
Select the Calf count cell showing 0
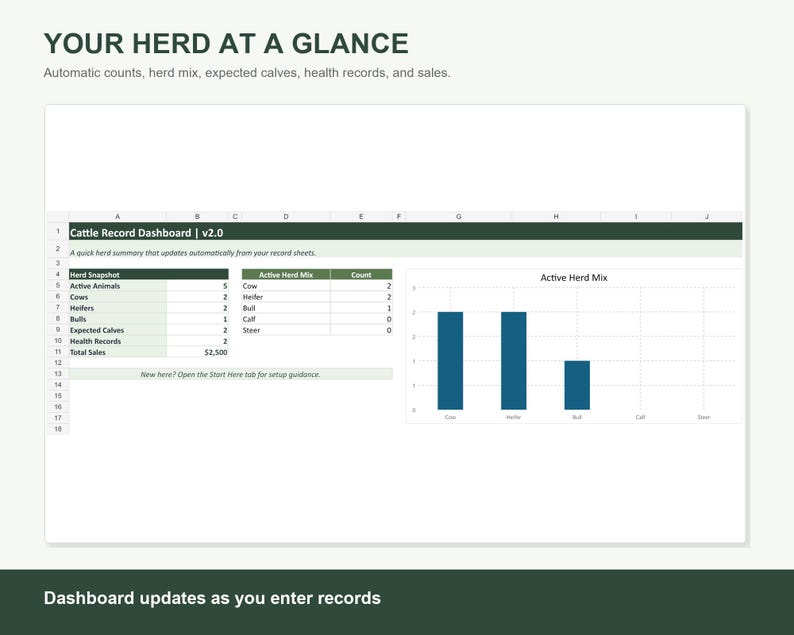(x=361, y=319)
